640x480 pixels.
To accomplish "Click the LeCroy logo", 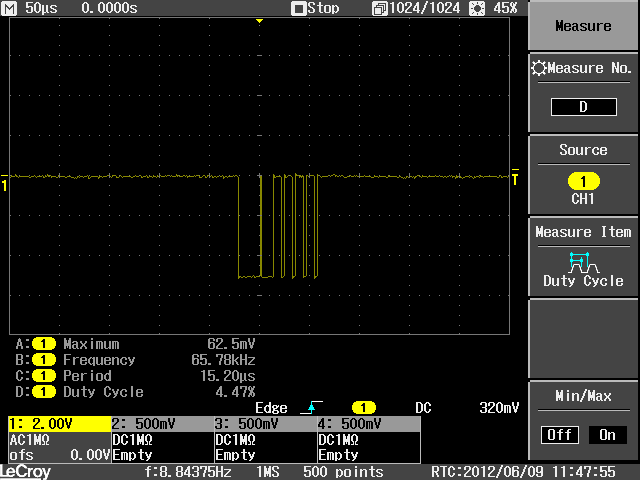I will tap(26, 472).
